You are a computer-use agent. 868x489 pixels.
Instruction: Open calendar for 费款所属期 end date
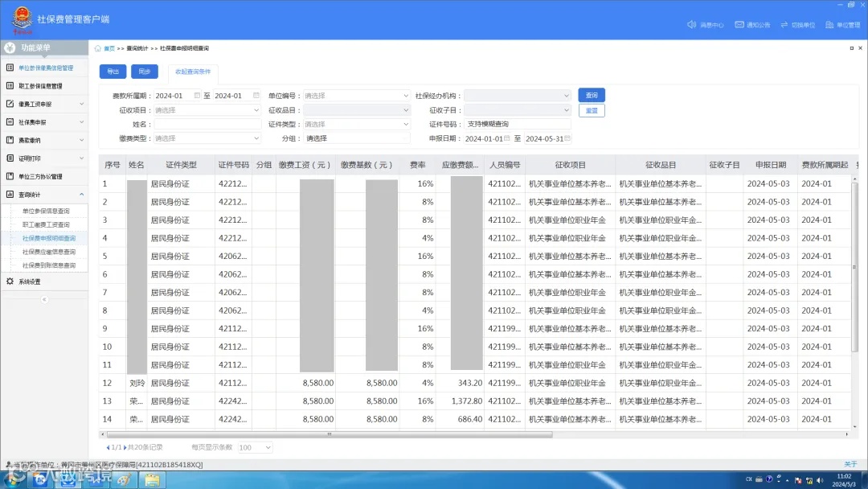click(256, 95)
